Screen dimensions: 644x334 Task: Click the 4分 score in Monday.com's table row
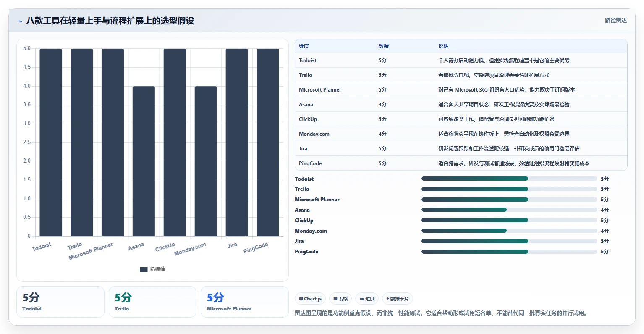coord(382,134)
